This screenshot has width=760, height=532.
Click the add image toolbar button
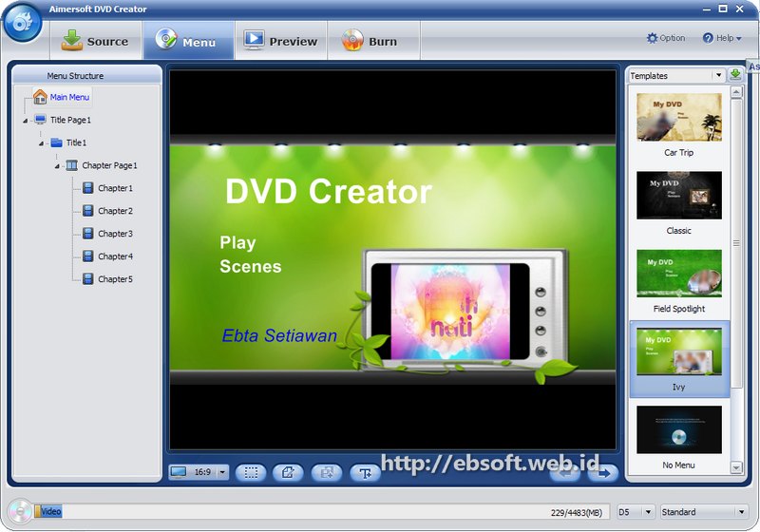326,472
